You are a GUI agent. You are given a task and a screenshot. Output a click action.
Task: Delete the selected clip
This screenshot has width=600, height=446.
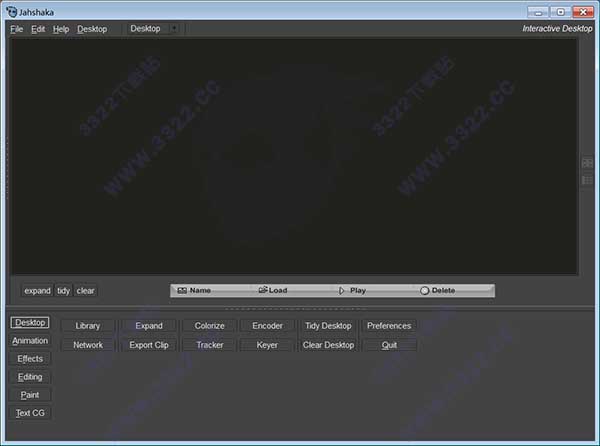tap(438, 291)
